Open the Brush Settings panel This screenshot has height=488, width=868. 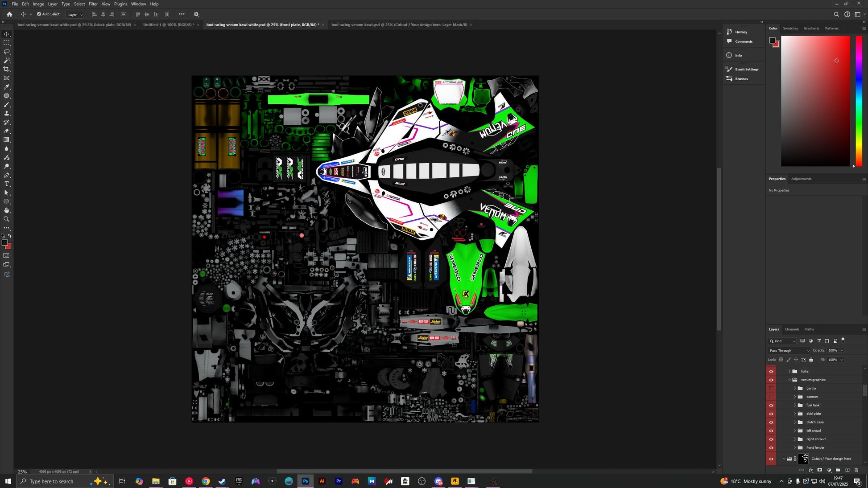[x=746, y=69]
